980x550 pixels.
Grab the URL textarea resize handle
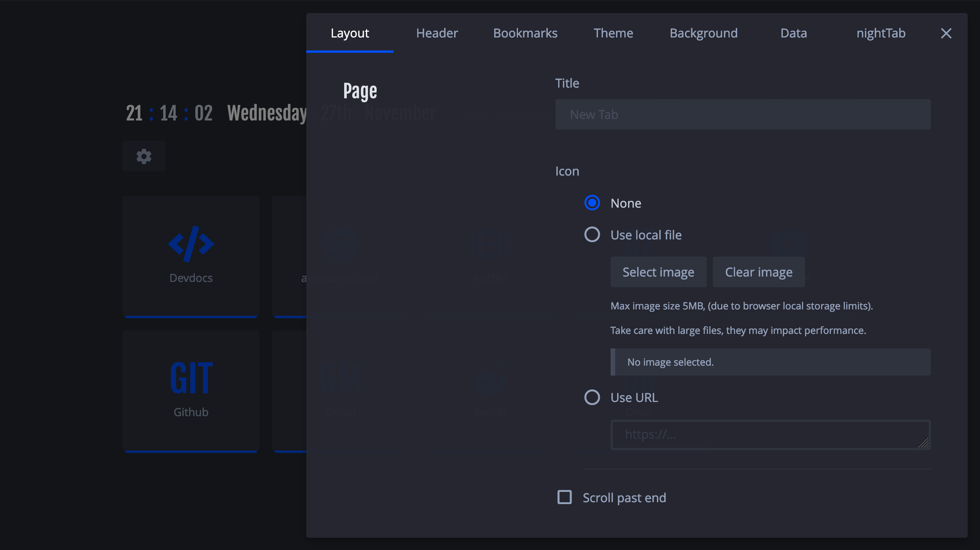click(923, 443)
